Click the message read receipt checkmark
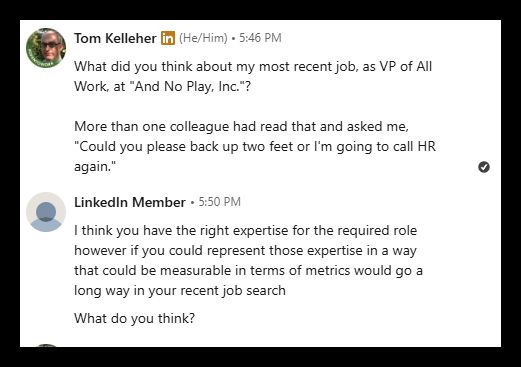This screenshot has height=367, width=521. (x=484, y=167)
